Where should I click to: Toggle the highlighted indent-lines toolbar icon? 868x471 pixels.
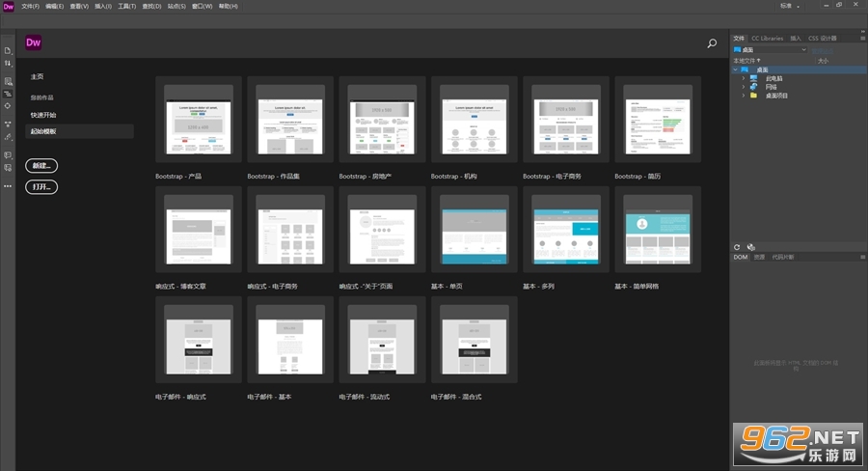click(x=8, y=94)
